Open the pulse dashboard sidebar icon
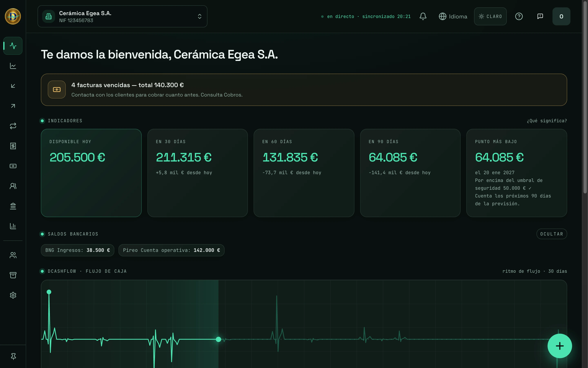588x368 pixels. pyautogui.click(x=13, y=46)
